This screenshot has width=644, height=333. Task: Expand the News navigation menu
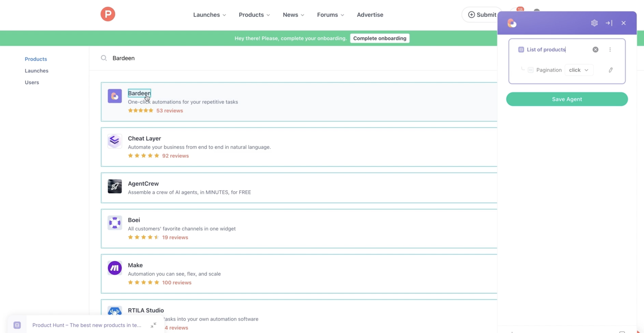[294, 15]
